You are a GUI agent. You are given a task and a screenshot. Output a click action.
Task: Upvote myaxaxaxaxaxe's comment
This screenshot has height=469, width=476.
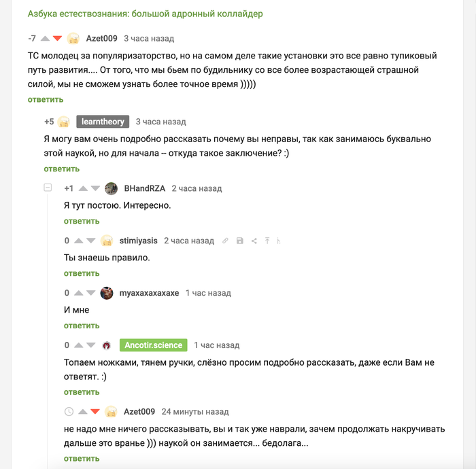pos(79,293)
